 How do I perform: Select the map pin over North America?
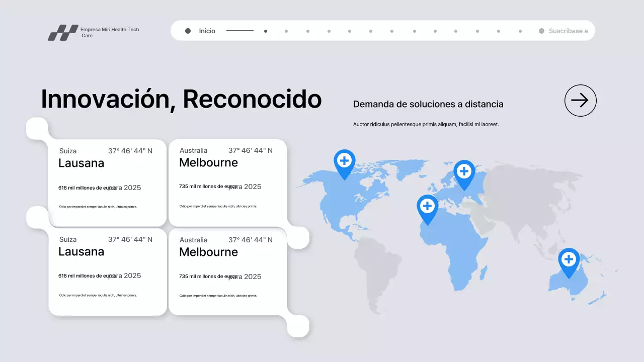click(x=345, y=162)
